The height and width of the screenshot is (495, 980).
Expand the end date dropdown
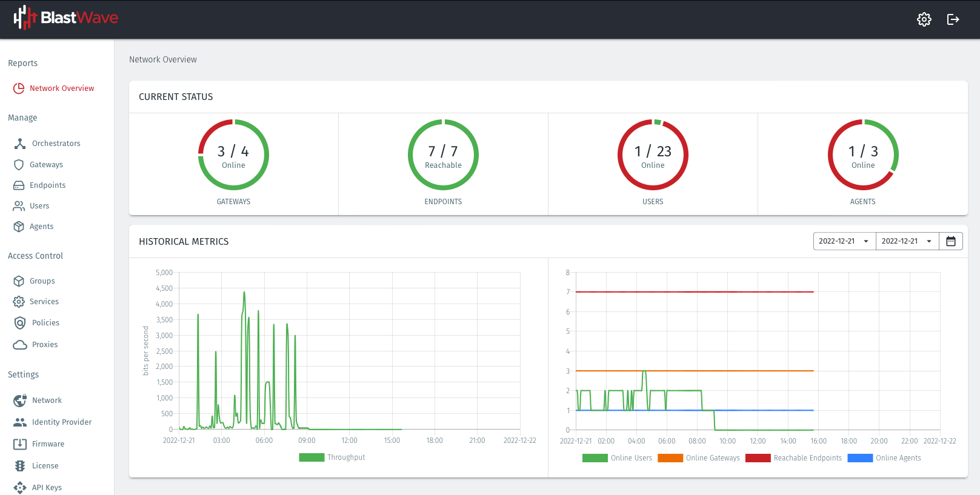pos(907,241)
